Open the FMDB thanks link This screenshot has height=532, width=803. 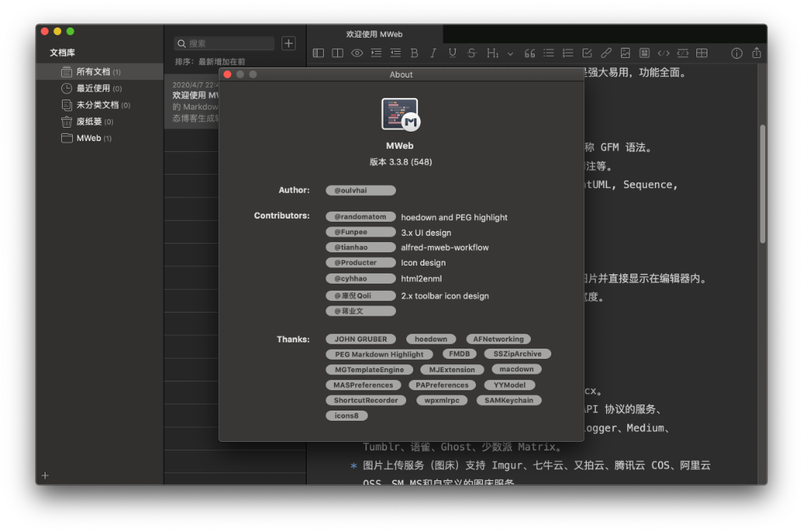460,354
